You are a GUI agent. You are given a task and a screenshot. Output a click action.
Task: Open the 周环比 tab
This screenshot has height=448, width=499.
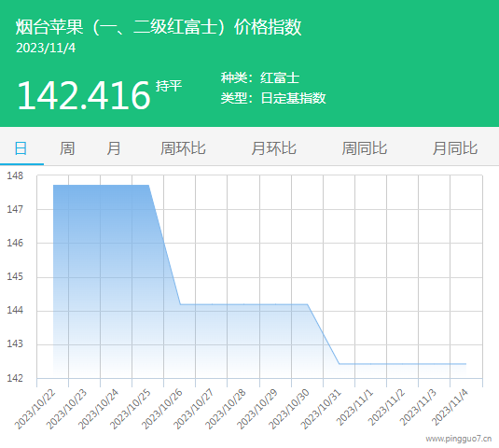click(x=183, y=148)
